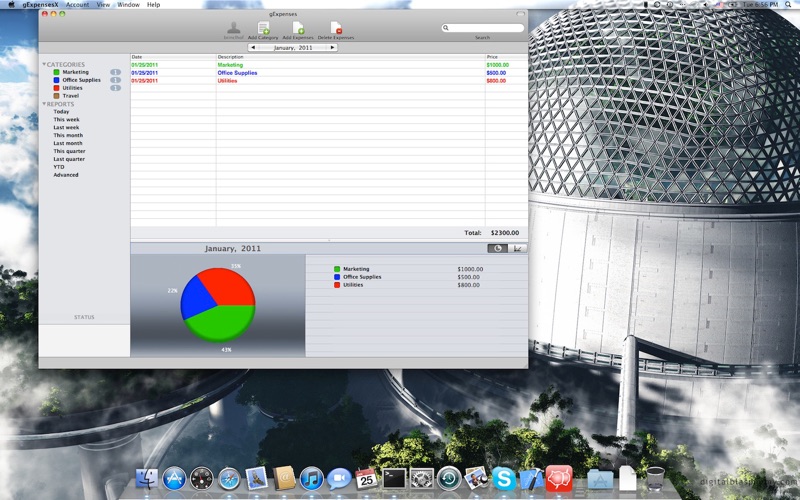Click the Add Expenses toolbar icon
Viewport: 800px width, 500px height.
coord(298,28)
